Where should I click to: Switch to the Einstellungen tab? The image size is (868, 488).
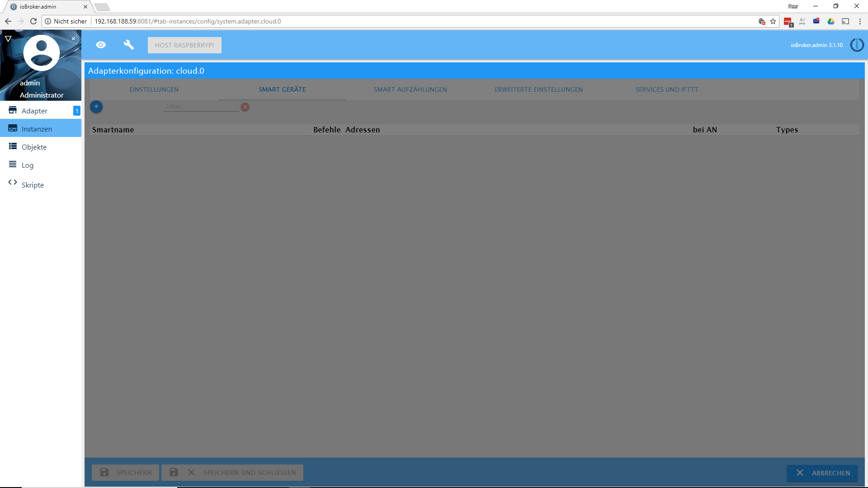point(154,89)
